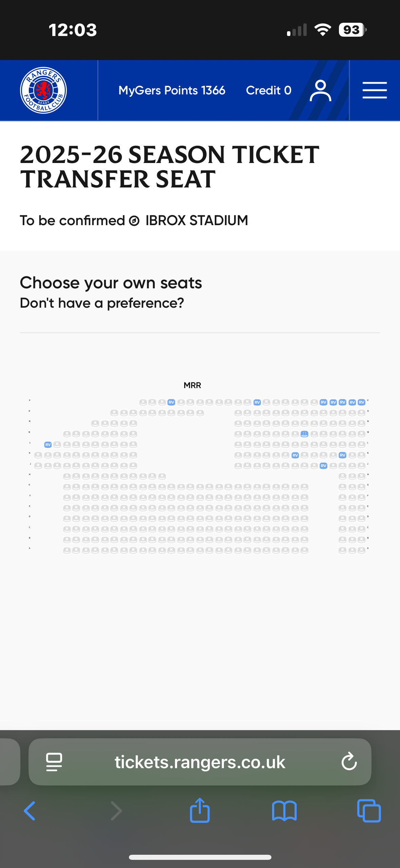Screen dimensions: 400x868
Task: Open the Safari share sheet
Action: coord(200,810)
